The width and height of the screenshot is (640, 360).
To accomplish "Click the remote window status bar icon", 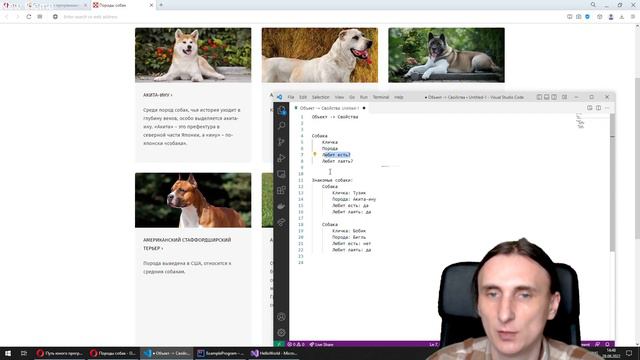I will pos(280,344).
